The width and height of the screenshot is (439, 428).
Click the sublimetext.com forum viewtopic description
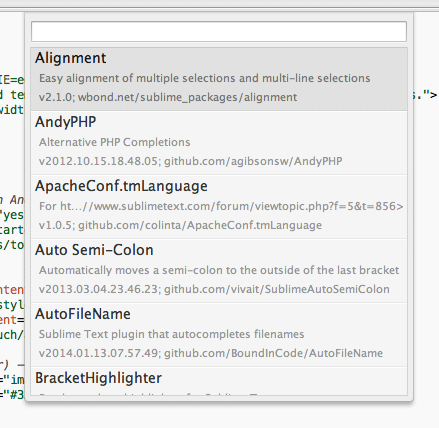(x=221, y=206)
